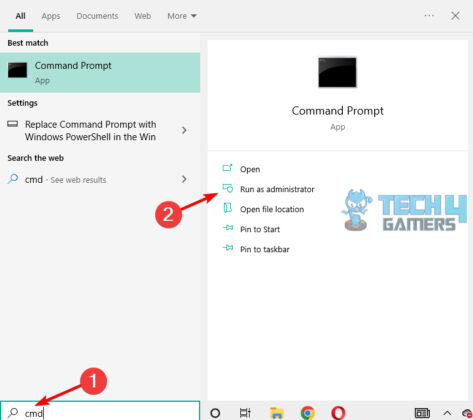Viewport: 473px width, 420px height.
Task: Click Open action for Command Prompt
Action: (x=250, y=169)
